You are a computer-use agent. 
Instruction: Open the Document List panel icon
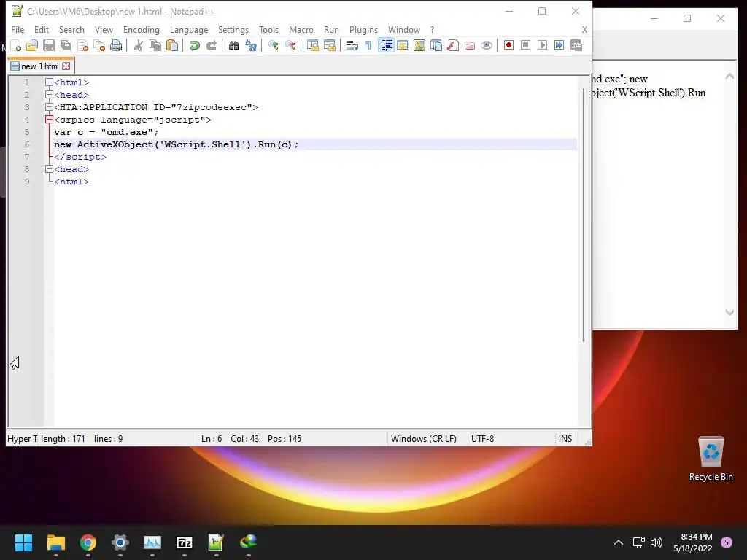[436, 45]
